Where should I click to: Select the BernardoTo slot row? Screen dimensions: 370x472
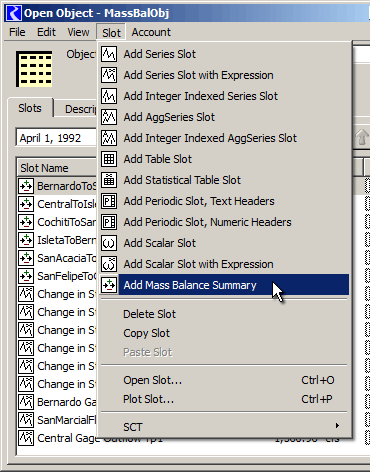click(x=57, y=186)
